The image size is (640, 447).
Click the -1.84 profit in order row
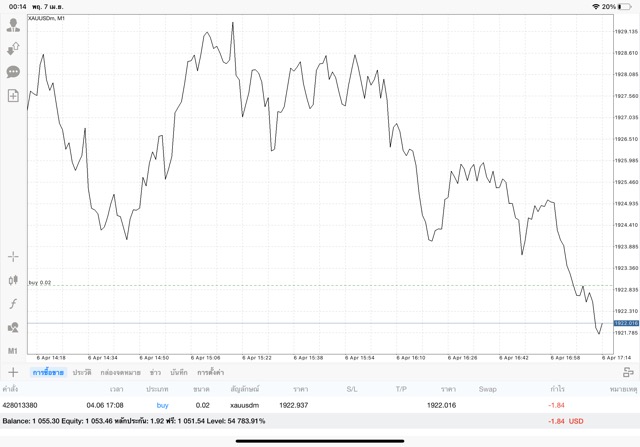point(556,405)
